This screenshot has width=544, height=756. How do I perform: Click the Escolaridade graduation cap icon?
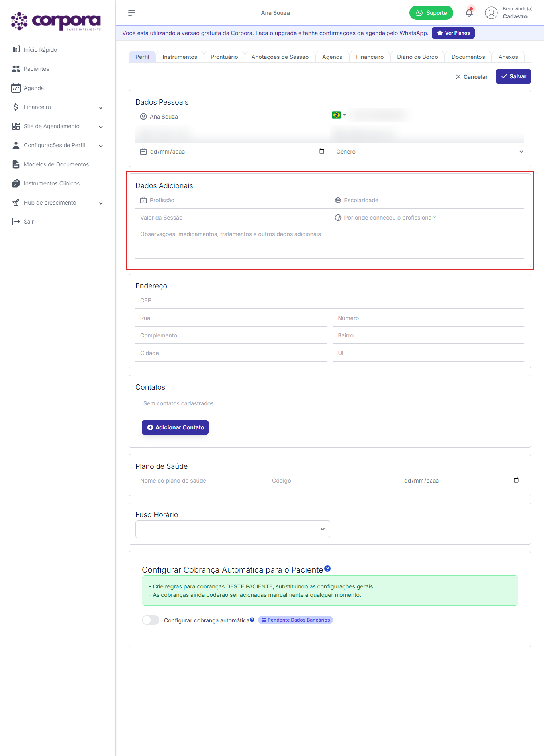click(338, 200)
